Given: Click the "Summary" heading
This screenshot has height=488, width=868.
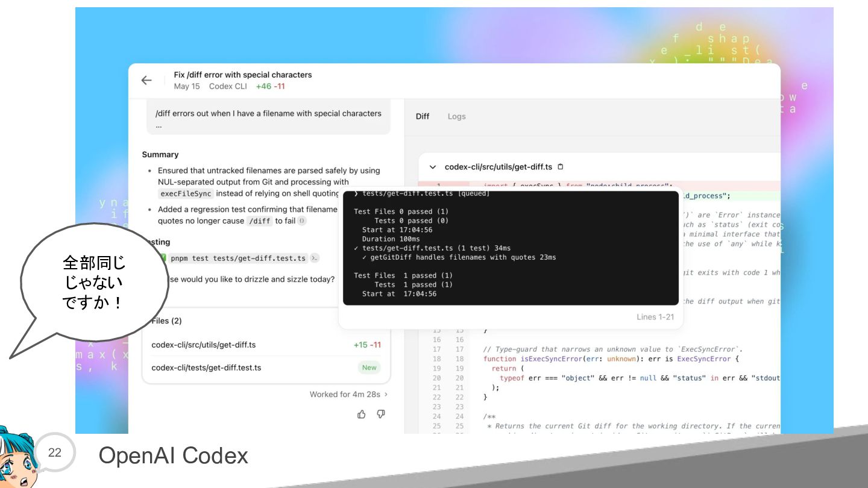Looking at the screenshot, I should (160, 154).
